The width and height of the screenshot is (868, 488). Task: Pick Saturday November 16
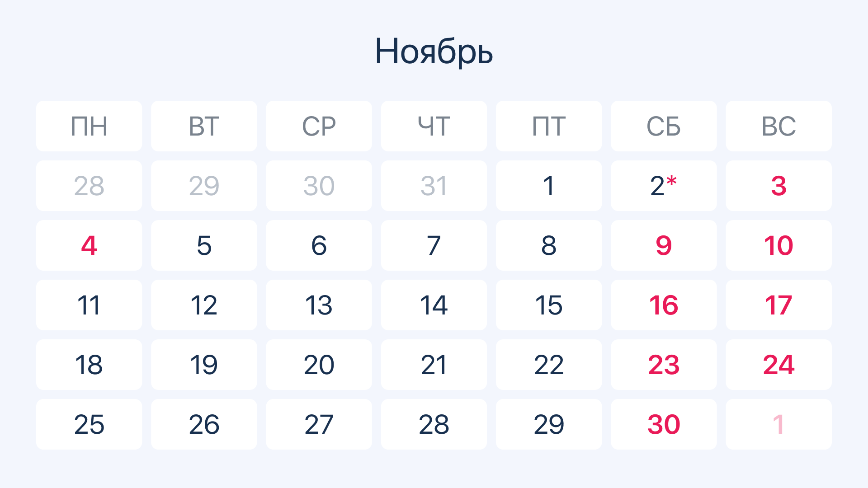[x=663, y=305]
